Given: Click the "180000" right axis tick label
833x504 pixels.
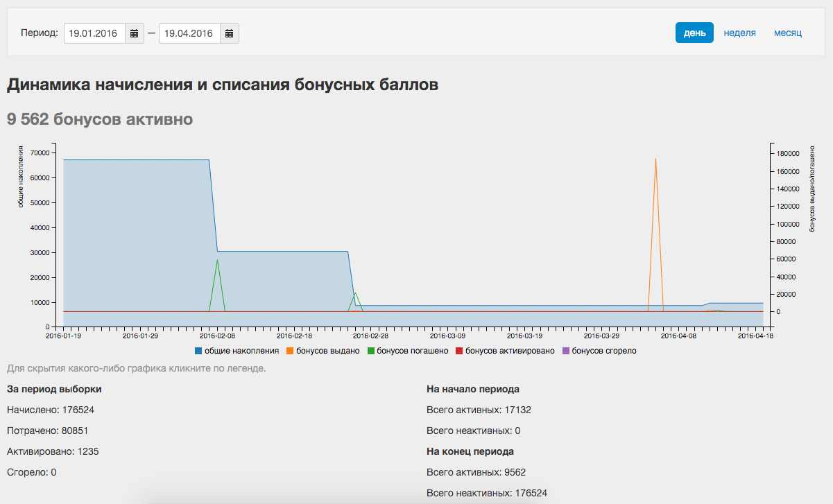Looking at the screenshot, I should [789, 153].
